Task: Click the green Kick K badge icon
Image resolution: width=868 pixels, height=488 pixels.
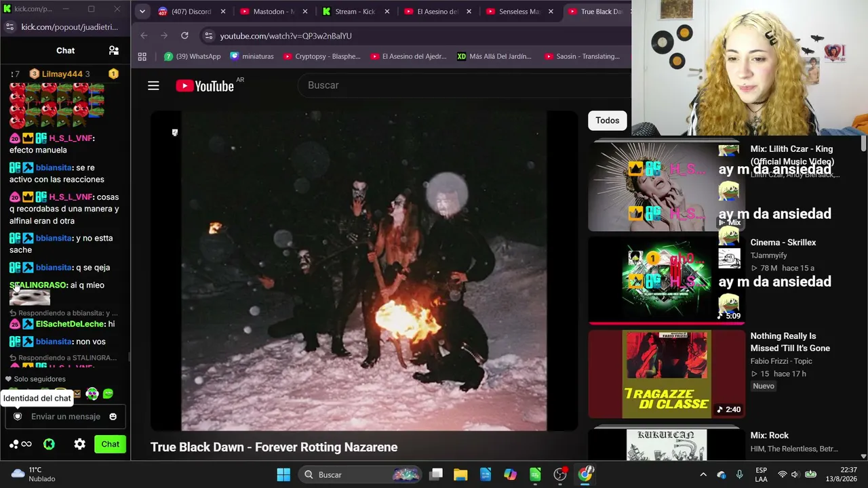Action: pos(49,444)
